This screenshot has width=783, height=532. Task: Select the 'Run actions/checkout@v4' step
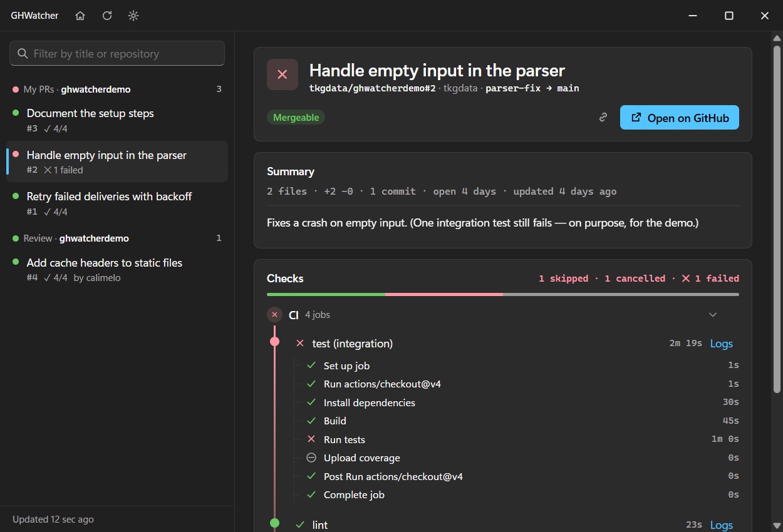coord(522,384)
